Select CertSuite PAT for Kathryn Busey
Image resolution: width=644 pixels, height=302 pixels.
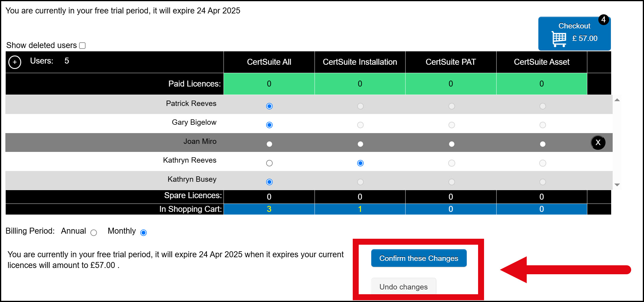452,182
